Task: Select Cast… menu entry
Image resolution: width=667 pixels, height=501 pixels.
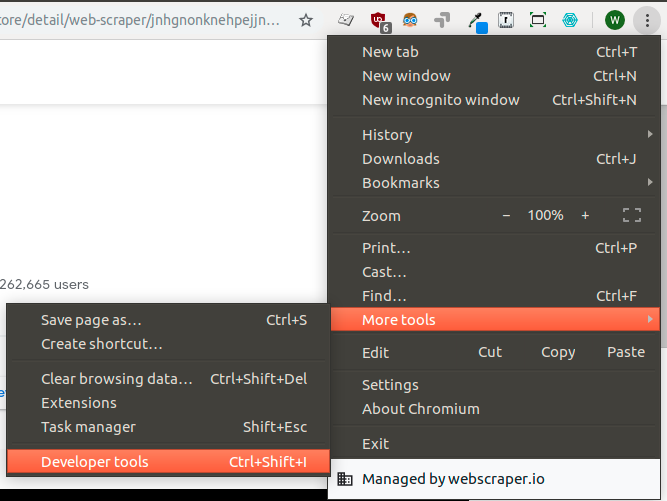Action: [496, 272]
